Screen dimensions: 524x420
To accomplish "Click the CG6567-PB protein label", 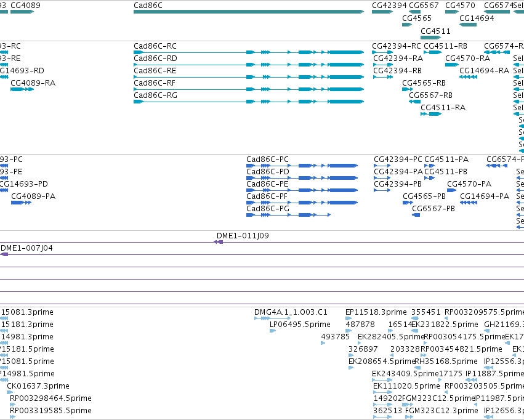I will coord(433,209).
